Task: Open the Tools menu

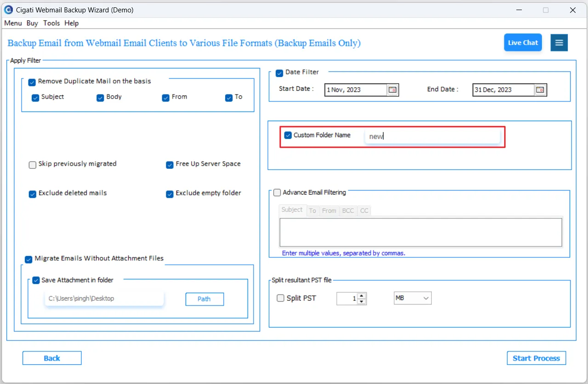Action: click(51, 23)
